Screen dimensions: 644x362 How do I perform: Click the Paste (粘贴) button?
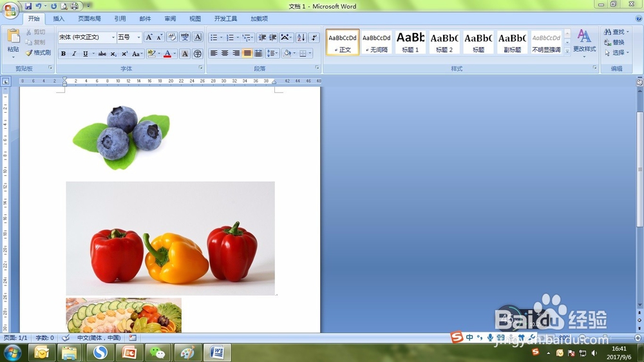tap(13, 43)
